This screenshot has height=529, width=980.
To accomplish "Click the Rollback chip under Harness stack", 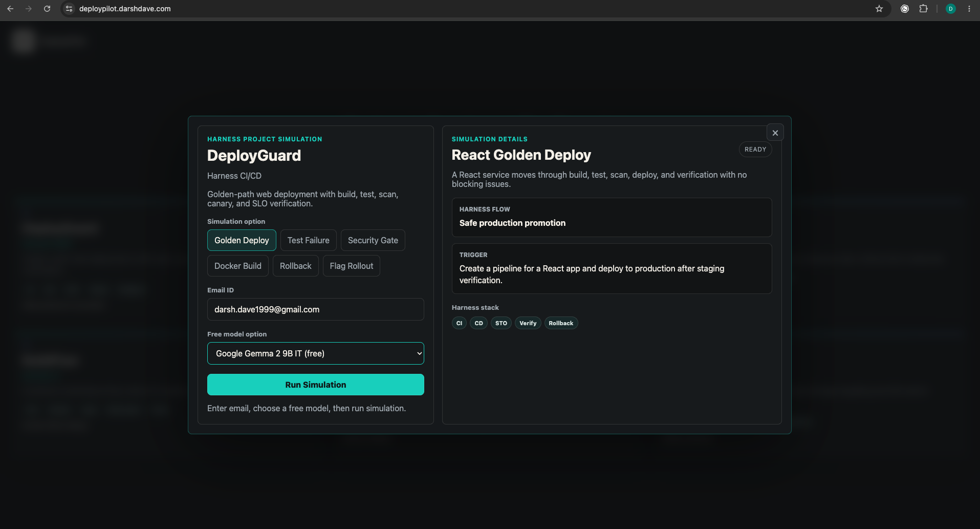I will (561, 323).
